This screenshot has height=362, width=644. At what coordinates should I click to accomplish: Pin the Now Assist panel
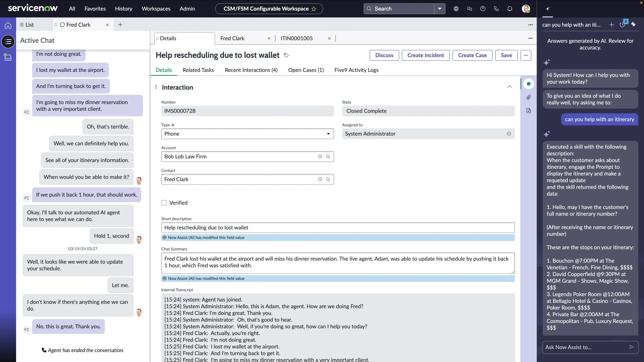point(634,24)
